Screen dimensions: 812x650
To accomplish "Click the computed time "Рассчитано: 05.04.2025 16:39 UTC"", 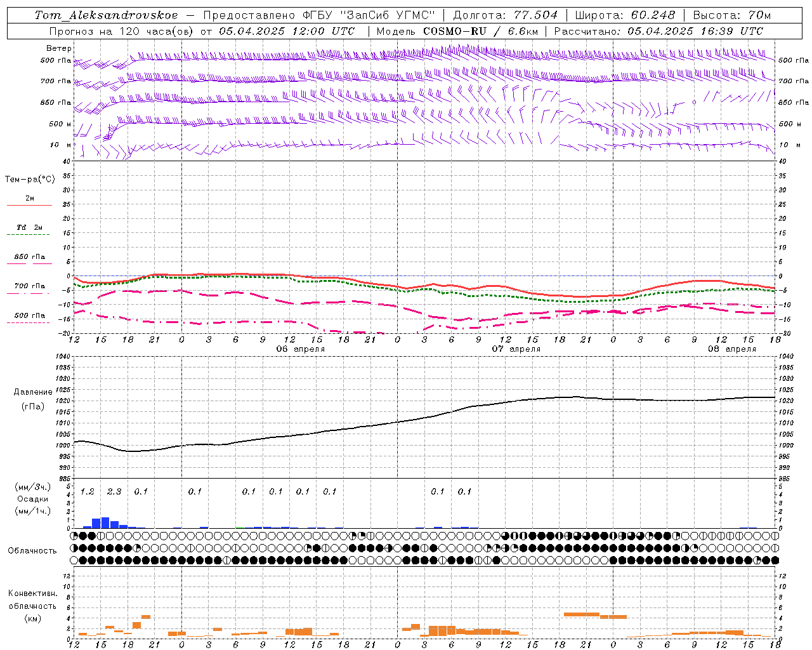I will (658, 31).
